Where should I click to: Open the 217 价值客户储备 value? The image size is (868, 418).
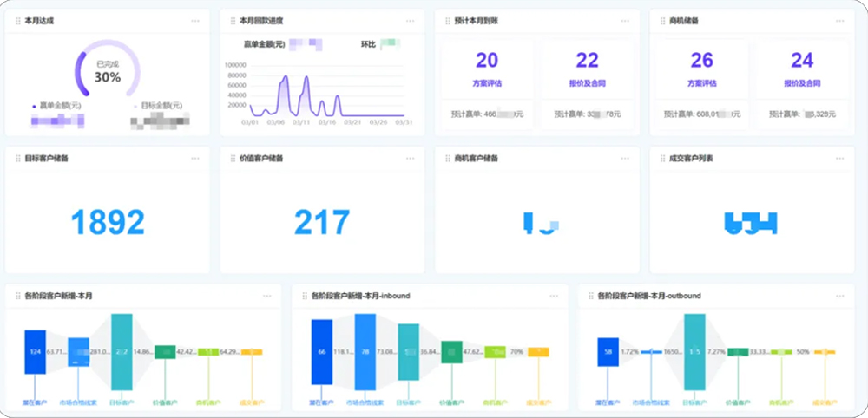coord(322,223)
